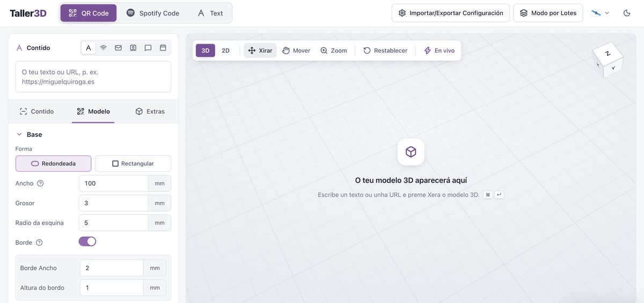This screenshot has width=644, height=303.
Task: Switch to the Extras sub-tab
Action: click(150, 111)
